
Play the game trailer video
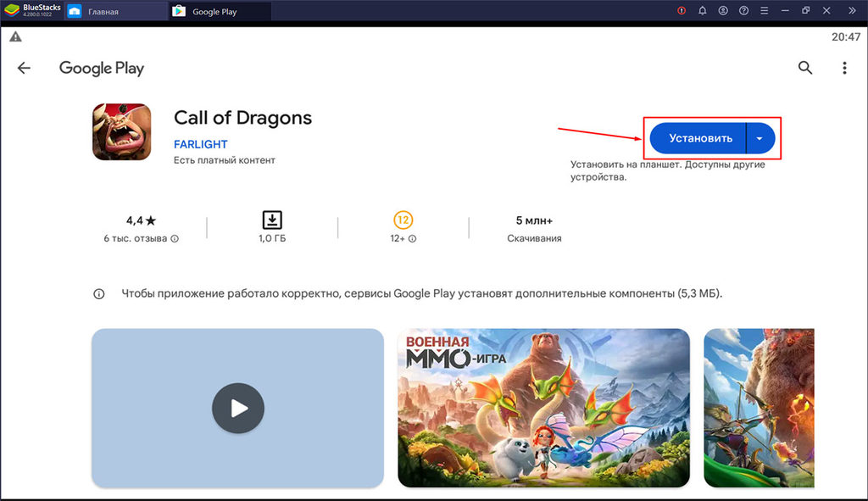[x=238, y=408]
